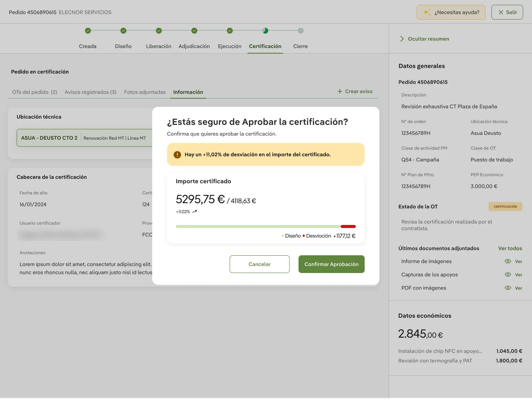Click the plus icon next to Crear aviso

[340, 91]
